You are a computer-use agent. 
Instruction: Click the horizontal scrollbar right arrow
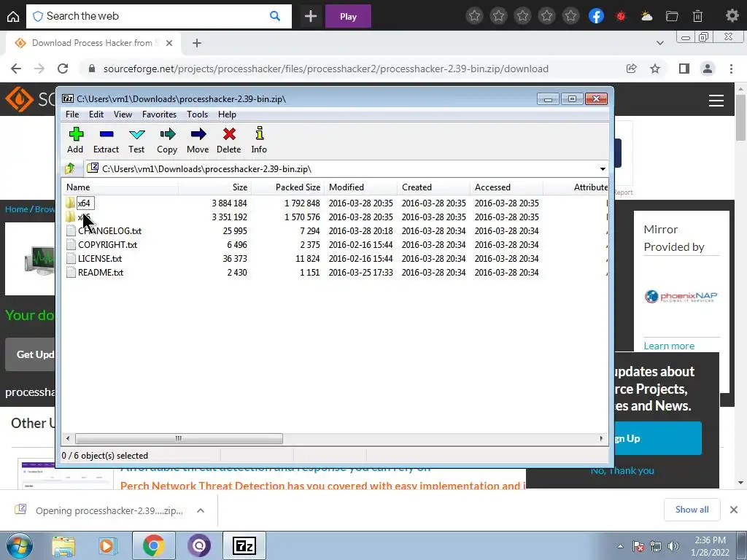[x=601, y=438]
